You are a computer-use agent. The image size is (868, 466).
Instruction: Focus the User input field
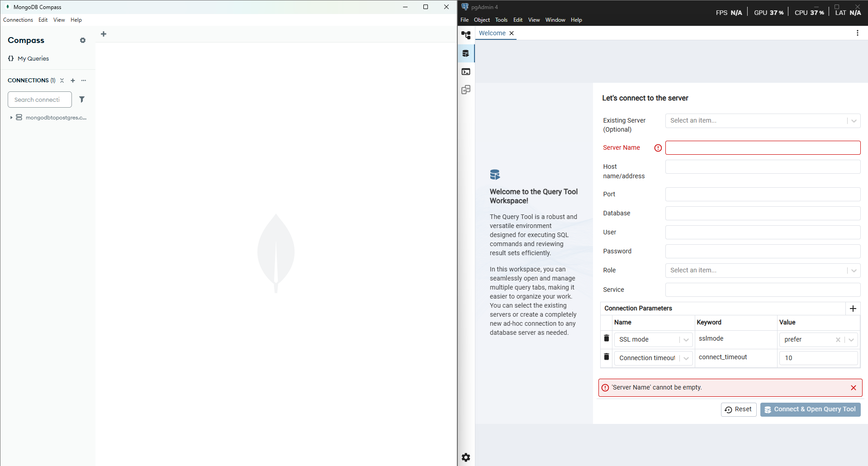click(763, 233)
